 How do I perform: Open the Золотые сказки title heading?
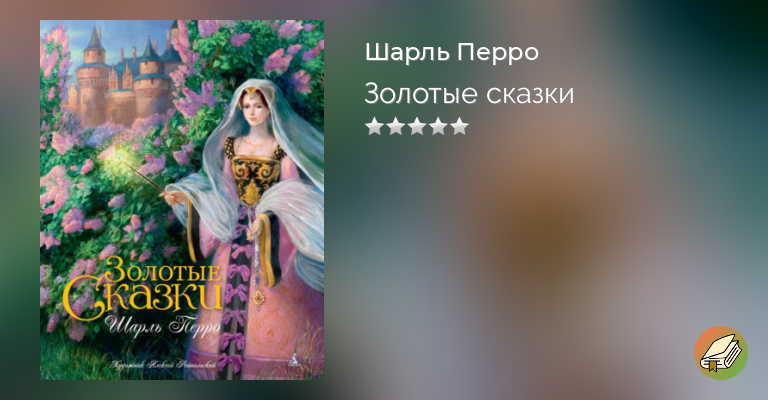pyautogui.click(x=469, y=94)
